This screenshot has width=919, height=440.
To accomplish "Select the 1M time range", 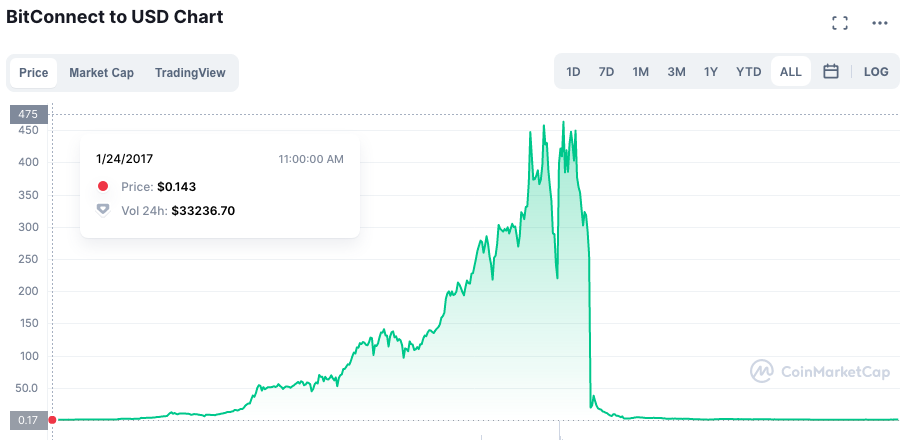I will point(640,72).
